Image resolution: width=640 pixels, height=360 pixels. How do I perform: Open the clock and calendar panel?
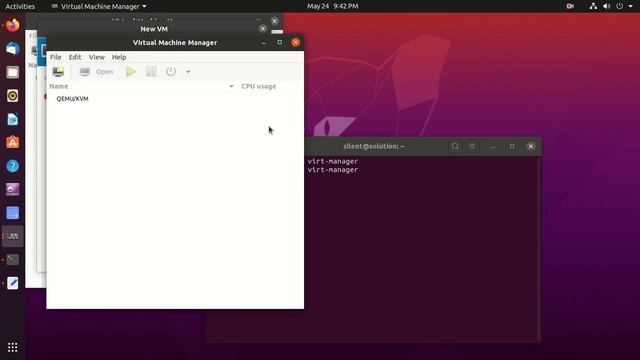pos(333,6)
